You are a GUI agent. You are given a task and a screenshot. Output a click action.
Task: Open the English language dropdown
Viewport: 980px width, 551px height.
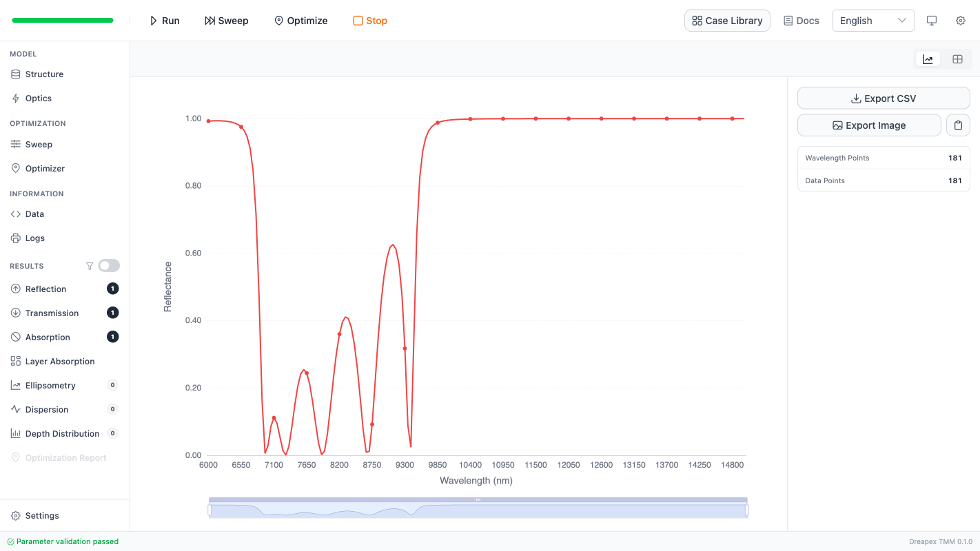[872, 21]
